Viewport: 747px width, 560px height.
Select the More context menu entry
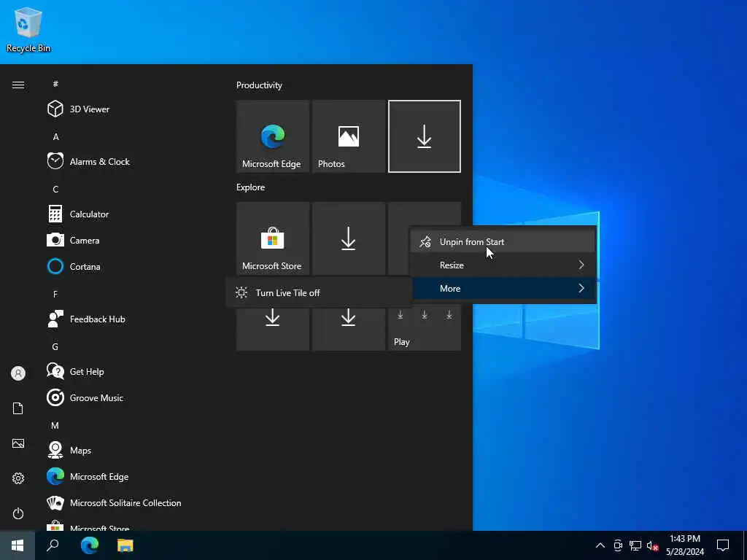pos(503,289)
